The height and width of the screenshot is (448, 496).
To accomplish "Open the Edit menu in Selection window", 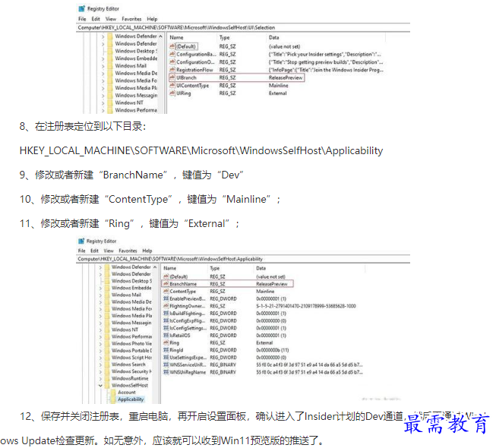I will pyautogui.click(x=96, y=19).
